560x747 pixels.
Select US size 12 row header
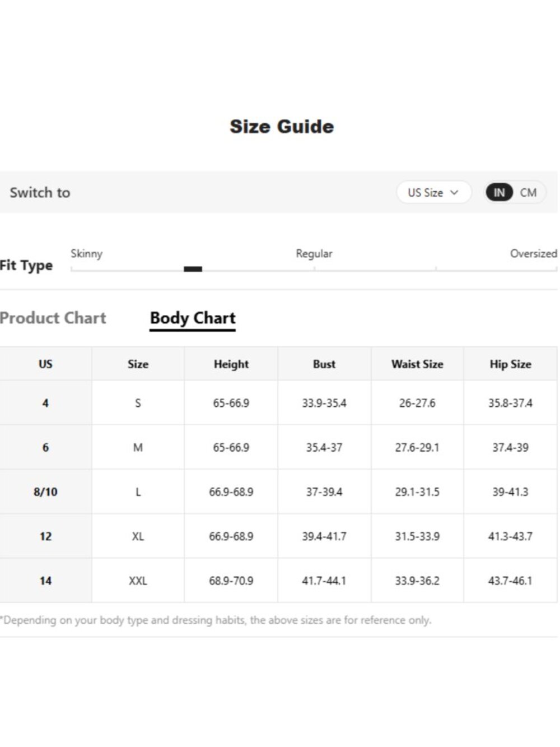45,536
